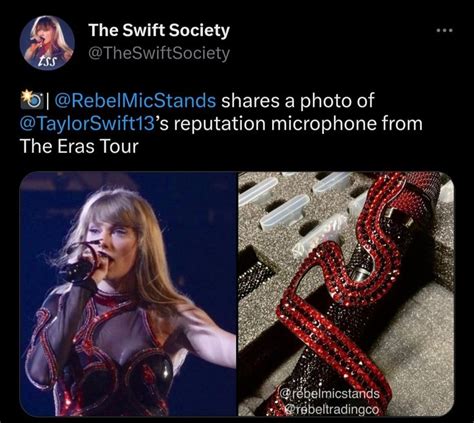Open the right photo of rhinestone microphone
The image size is (474, 423).
346,294
